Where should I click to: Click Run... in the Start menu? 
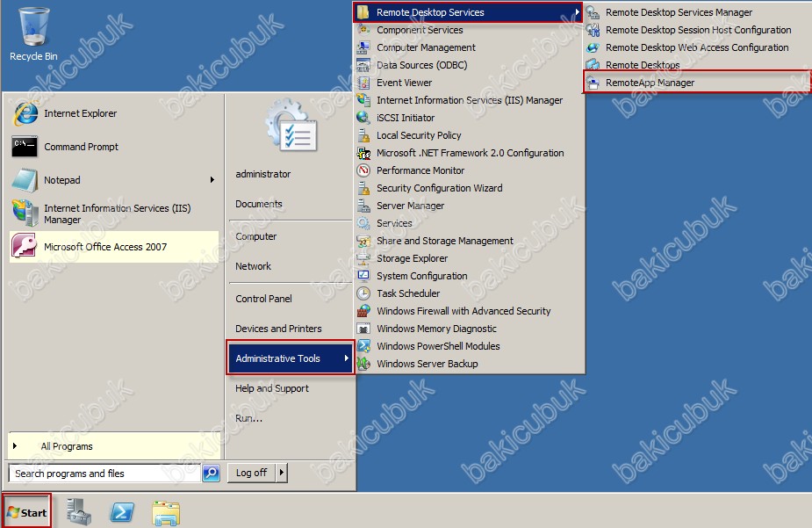coord(249,418)
